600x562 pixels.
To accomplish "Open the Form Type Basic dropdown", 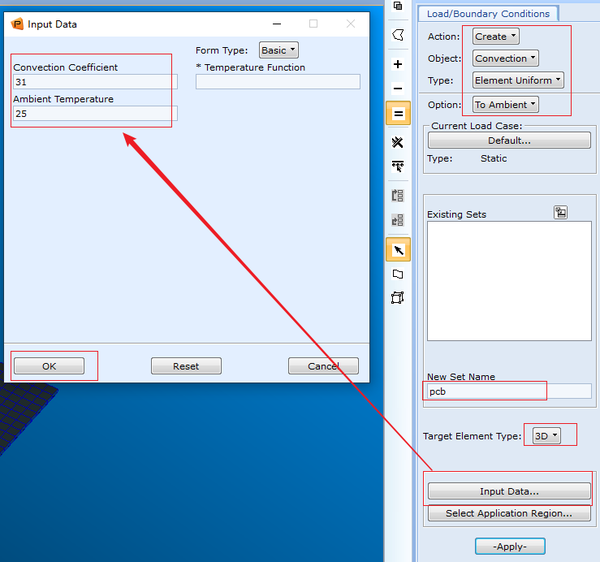I will pyautogui.click(x=279, y=50).
